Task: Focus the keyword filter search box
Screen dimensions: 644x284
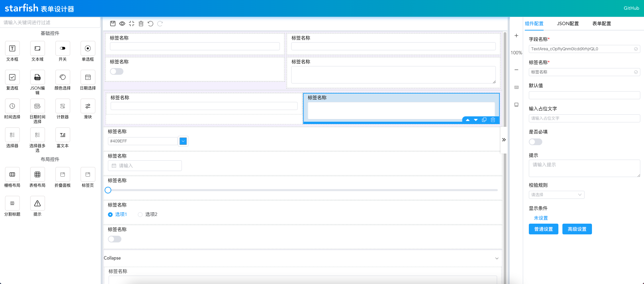Action: point(50,22)
